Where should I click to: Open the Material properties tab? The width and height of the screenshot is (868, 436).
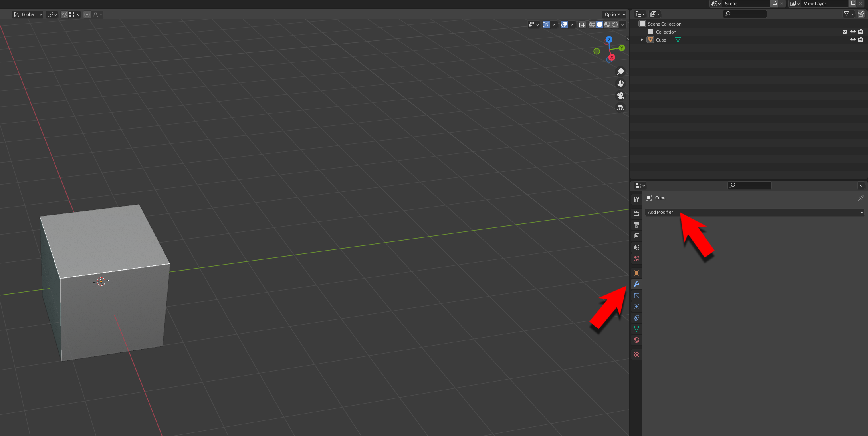point(636,340)
